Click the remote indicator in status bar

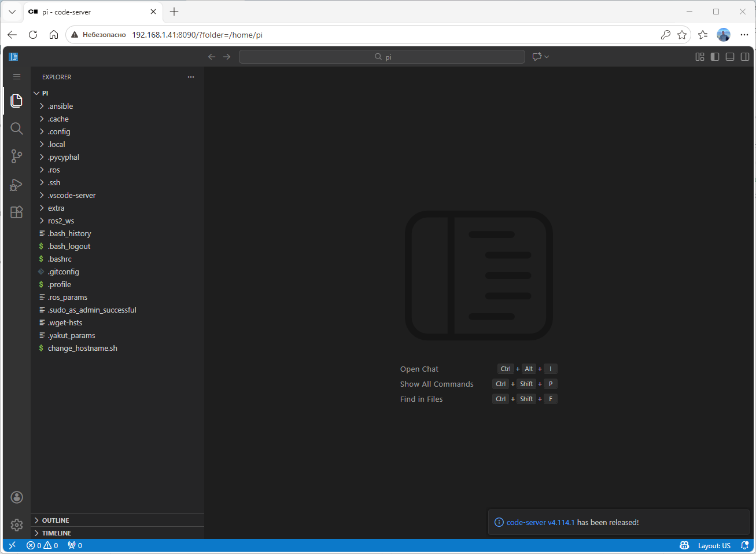(12, 545)
